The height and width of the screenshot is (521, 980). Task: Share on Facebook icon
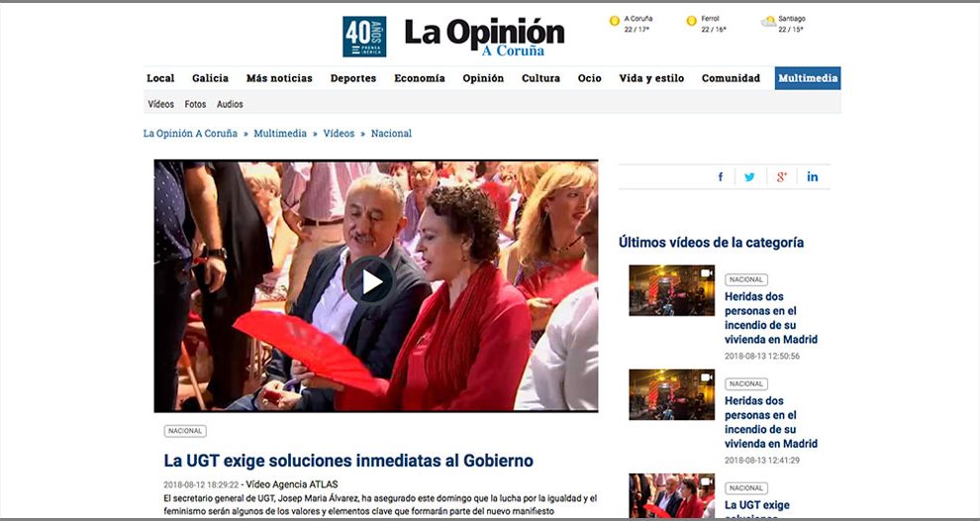721,177
